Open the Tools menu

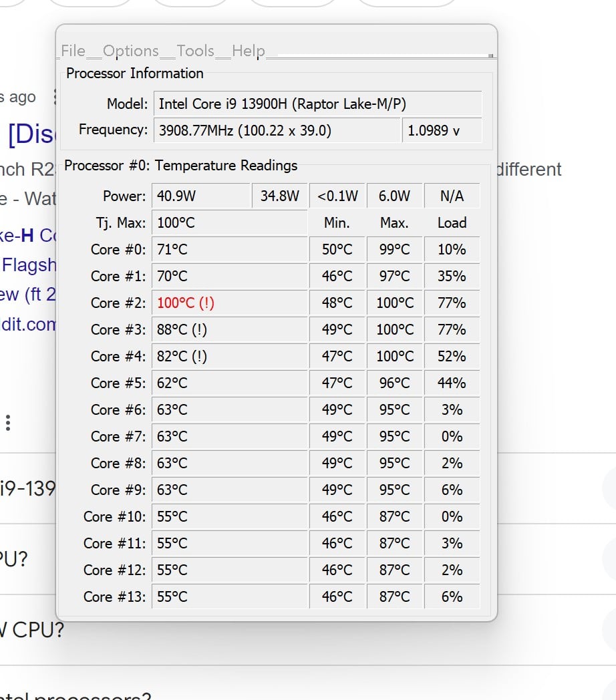[195, 51]
